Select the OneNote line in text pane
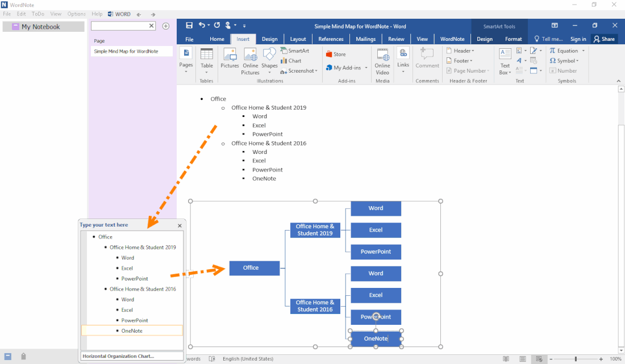 [132, 330]
